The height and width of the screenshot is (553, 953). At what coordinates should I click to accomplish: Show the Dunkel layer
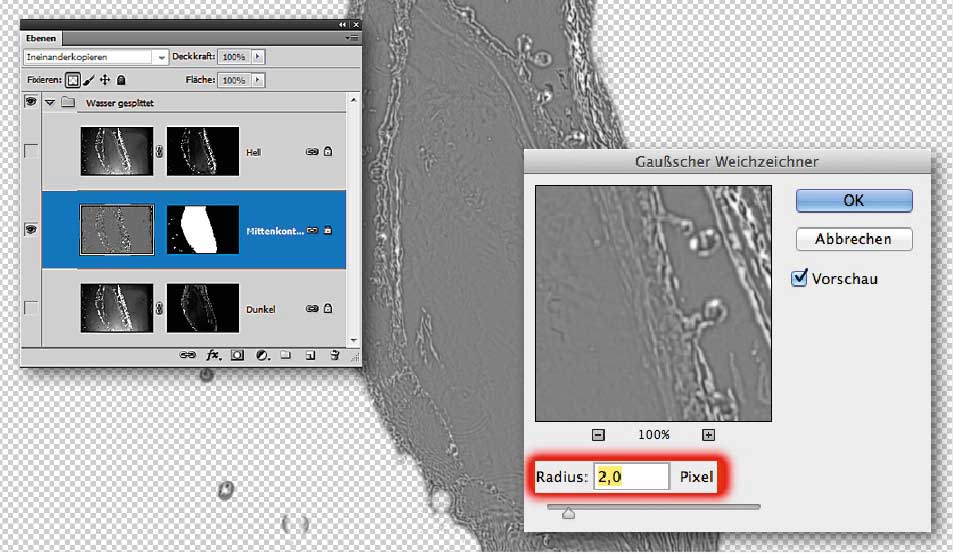pyautogui.click(x=30, y=307)
